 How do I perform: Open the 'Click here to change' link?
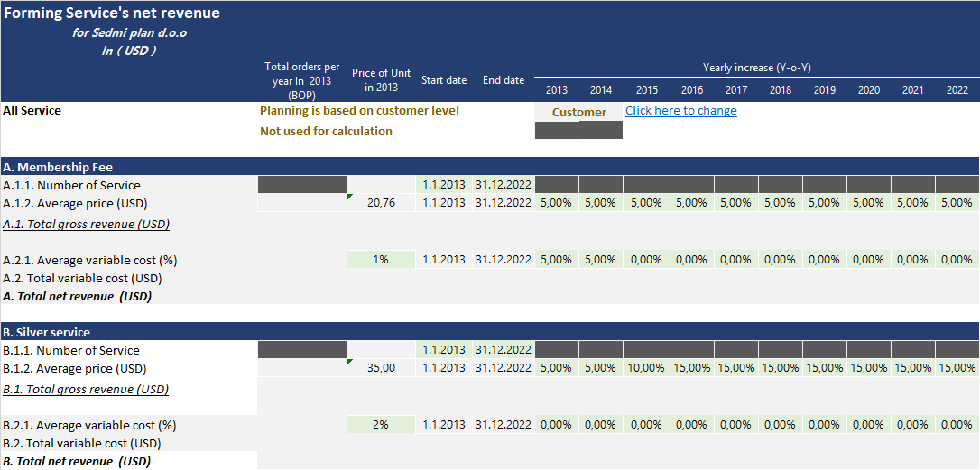680,111
